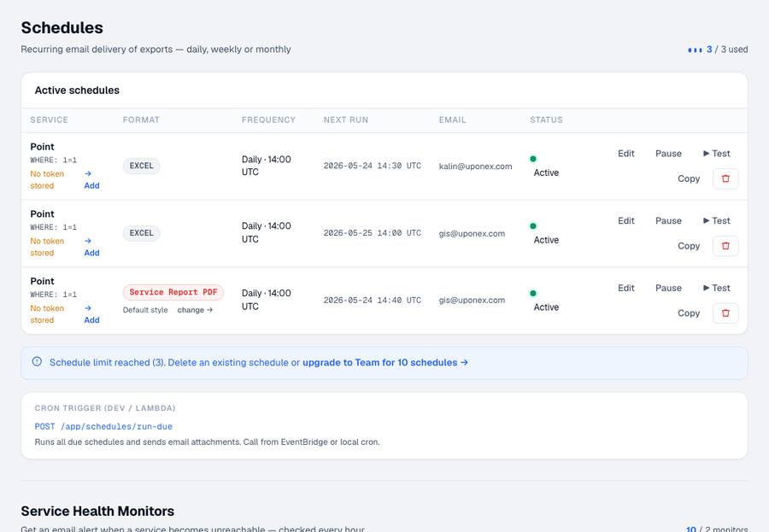The image size is (769, 532).
Task: Add token for 2026-05-25 14:00 schedule
Action: click(91, 247)
